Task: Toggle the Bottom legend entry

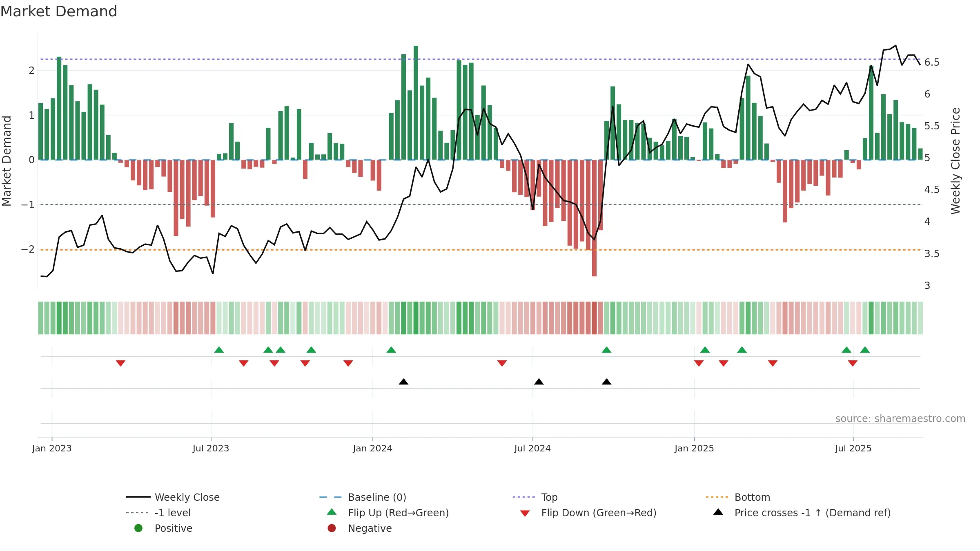Action: pyautogui.click(x=738, y=497)
